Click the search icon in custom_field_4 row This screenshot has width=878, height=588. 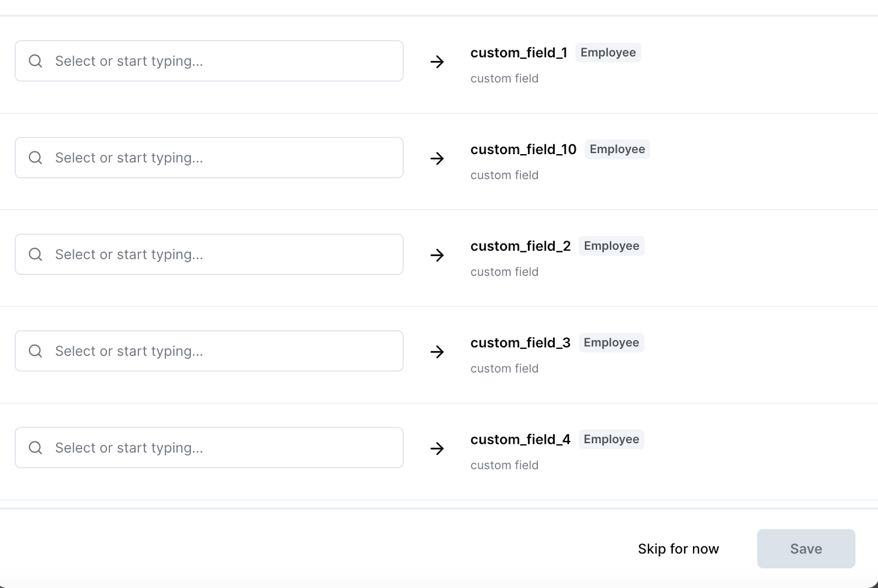pyautogui.click(x=36, y=448)
